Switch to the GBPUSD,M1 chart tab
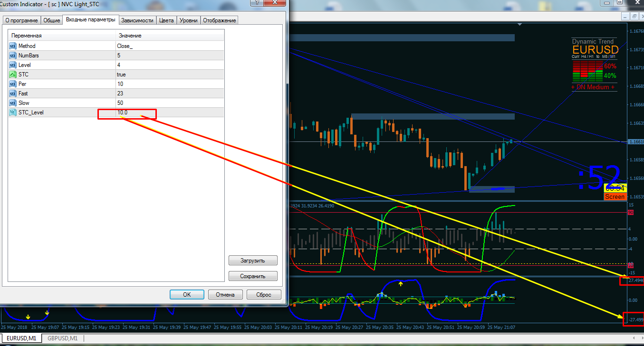644x346 pixels. click(63, 338)
